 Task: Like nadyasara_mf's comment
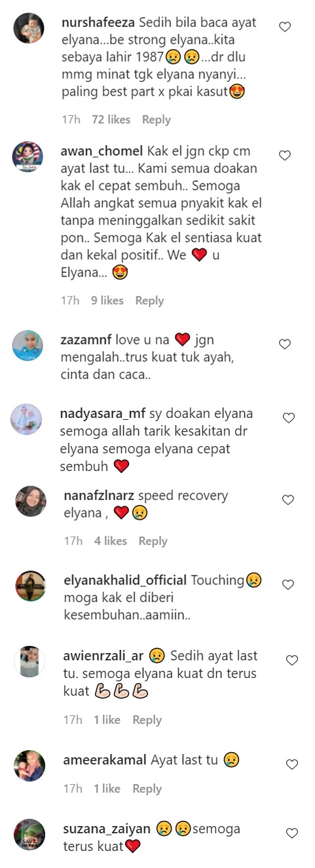(288, 418)
